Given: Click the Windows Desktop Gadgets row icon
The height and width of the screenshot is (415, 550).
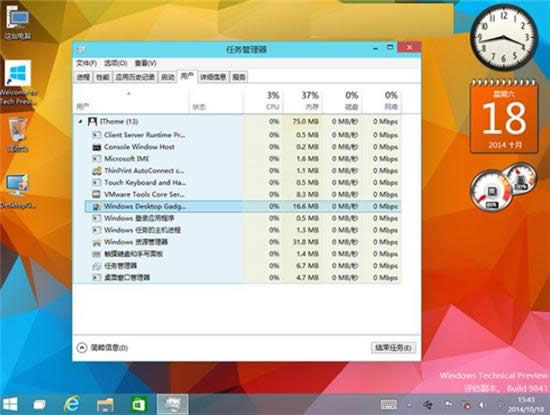Looking at the screenshot, I should (96, 207).
